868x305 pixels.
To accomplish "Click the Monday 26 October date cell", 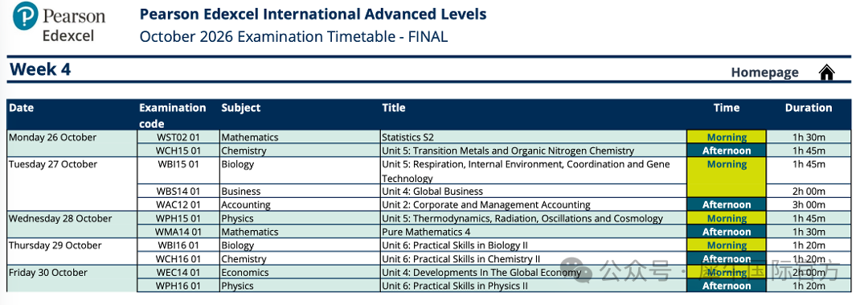I will point(72,143).
